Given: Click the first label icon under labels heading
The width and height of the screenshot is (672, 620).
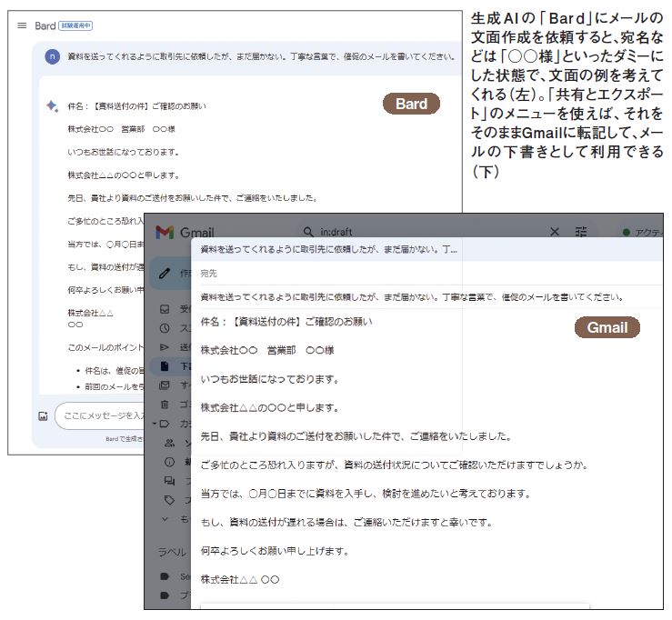Looking at the screenshot, I should coord(165,576).
